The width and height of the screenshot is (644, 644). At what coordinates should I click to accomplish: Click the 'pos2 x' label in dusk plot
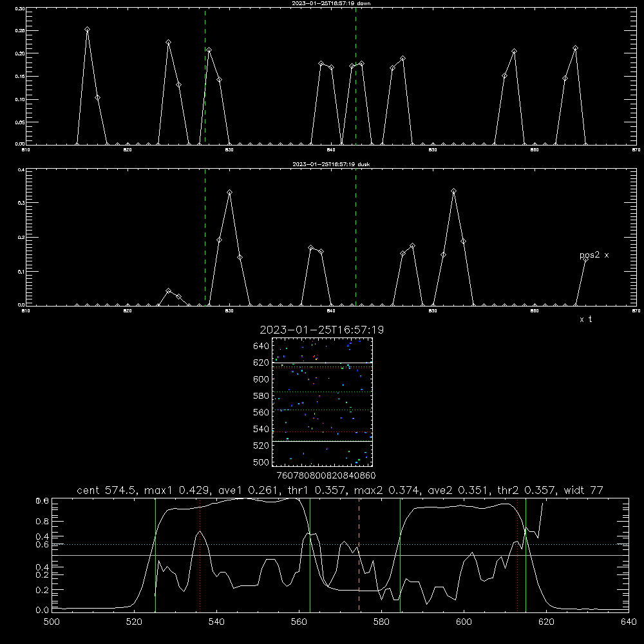pos(594,255)
